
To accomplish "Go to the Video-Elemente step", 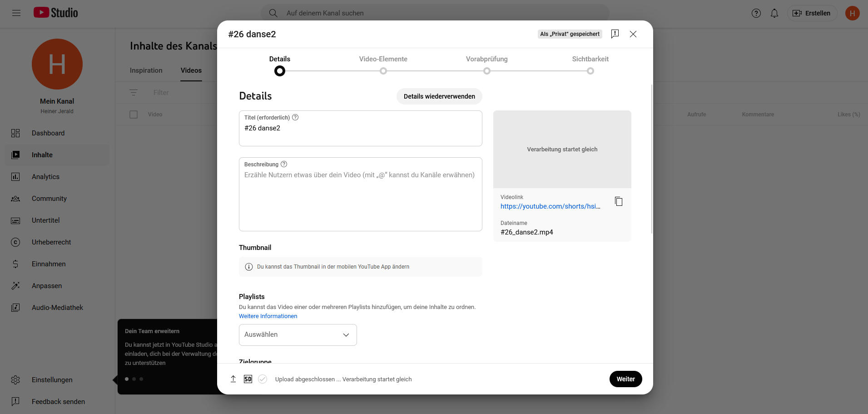I will point(383,70).
